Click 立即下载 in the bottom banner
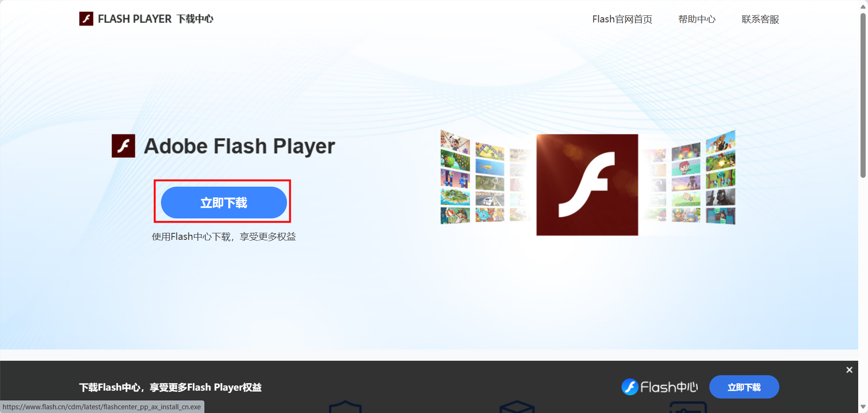Viewport: 868px width, 413px height. (744, 387)
